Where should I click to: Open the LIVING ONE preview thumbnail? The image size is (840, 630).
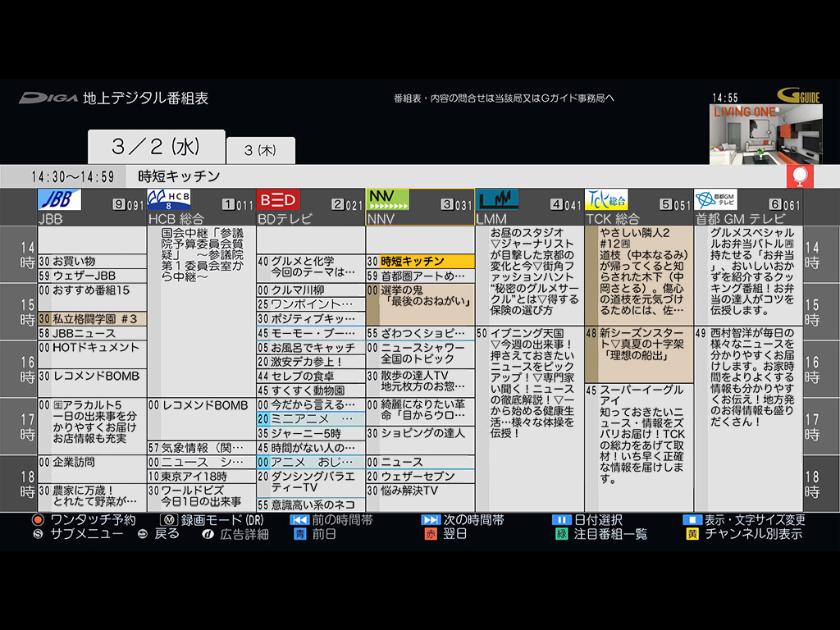[766, 135]
